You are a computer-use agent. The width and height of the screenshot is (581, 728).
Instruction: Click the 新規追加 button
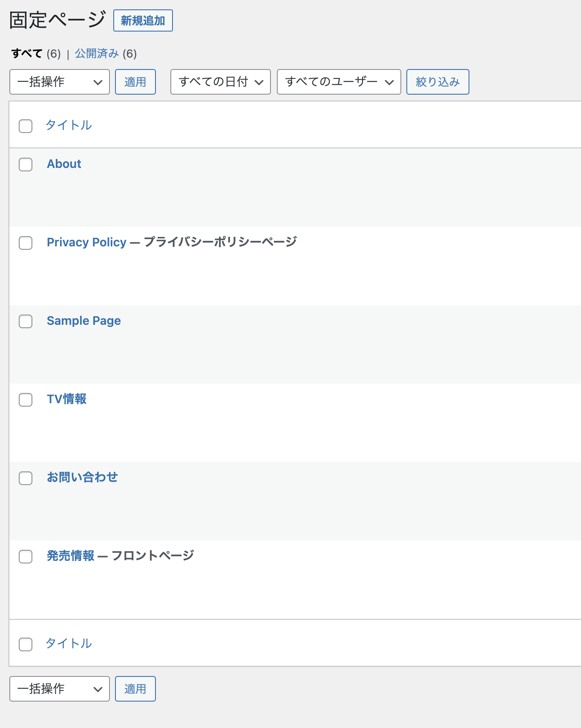pyautogui.click(x=143, y=20)
